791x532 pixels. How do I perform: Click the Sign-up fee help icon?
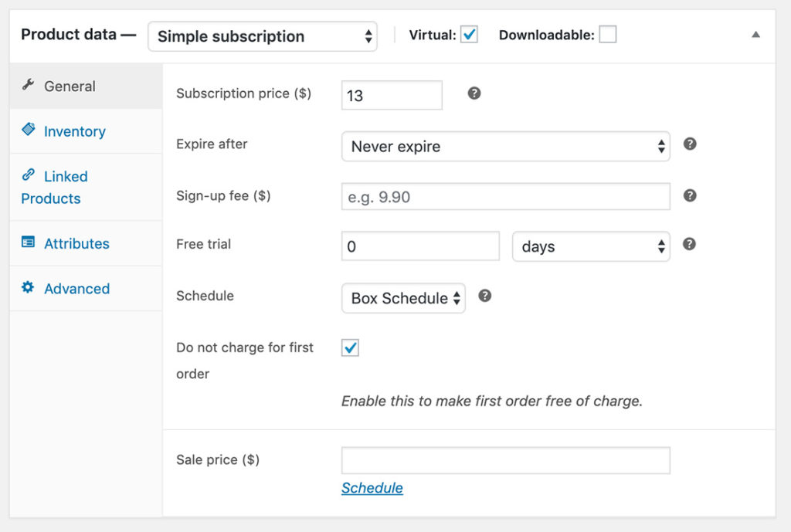[690, 195]
